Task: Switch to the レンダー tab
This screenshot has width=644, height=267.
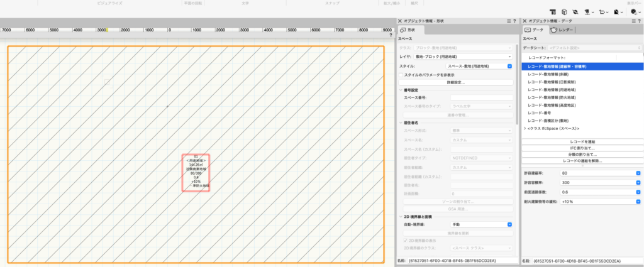Action: point(561,30)
